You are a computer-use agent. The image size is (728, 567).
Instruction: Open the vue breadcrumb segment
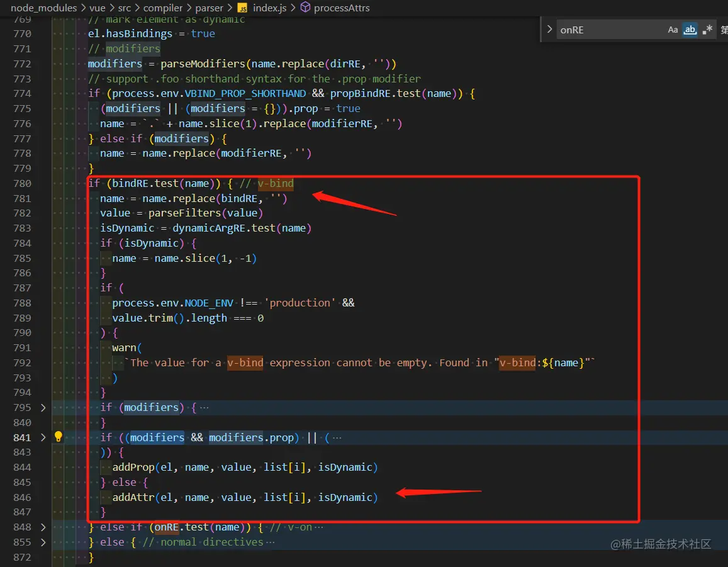click(x=98, y=8)
